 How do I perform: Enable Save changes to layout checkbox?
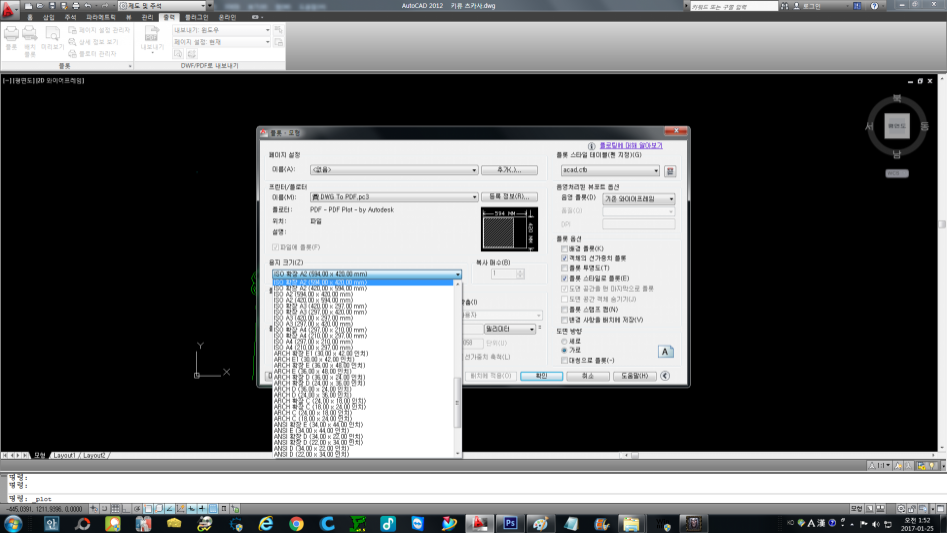(x=565, y=320)
